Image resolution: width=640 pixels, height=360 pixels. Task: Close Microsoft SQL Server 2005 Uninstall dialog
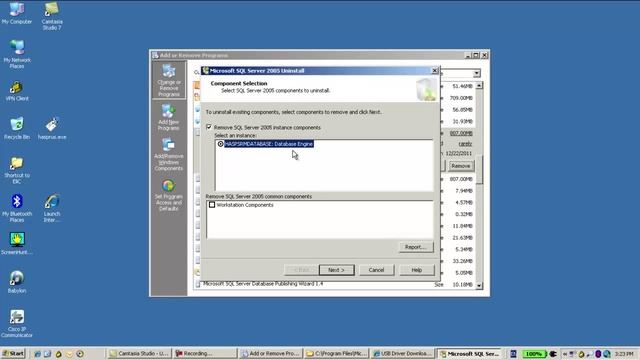[435, 71]
